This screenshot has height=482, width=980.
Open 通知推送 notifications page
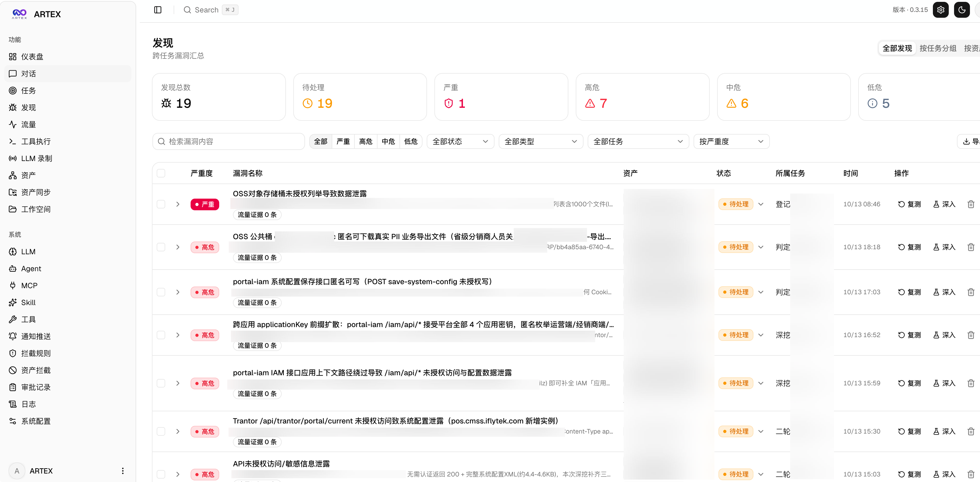click(68, 336)
